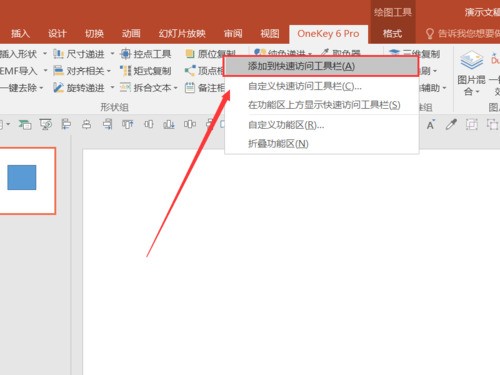Click the 对齐相关 tool icon
The image size is (500, 375).
point(58,71)
